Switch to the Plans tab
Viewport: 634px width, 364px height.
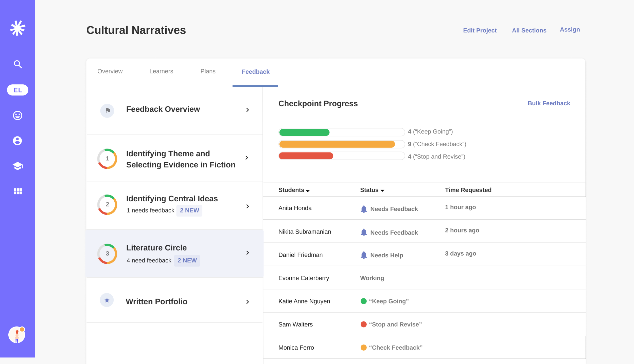pos(208,71)
